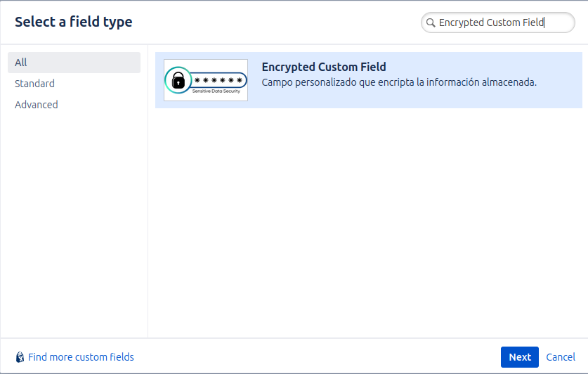
Task: Click the blank footer area left of Next
Action: coord(316,357)
